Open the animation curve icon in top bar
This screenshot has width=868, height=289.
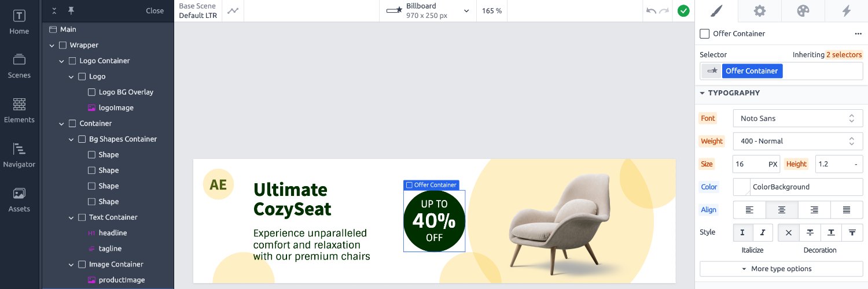coord(232,11)
